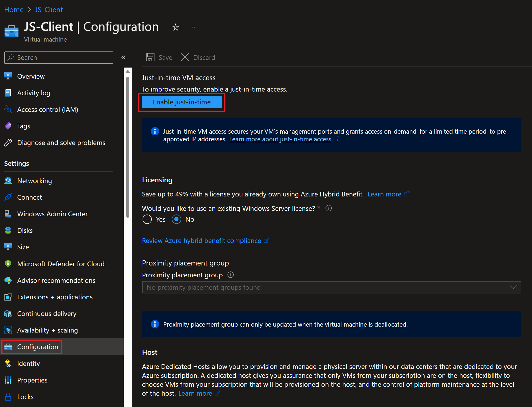Image resolution: width=532 pixels, height=407 pixels.
Task: Click the Connect icon
Action: (x=8, y=197)
